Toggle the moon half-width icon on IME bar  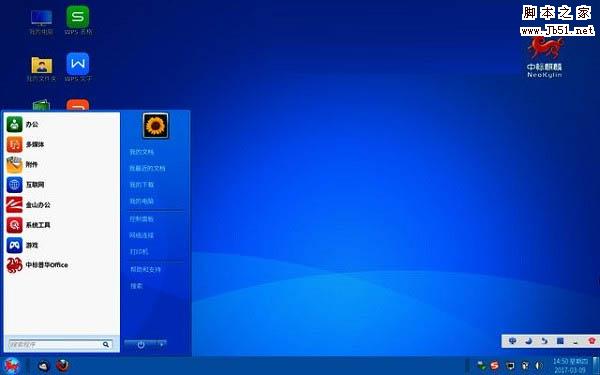click(x=529, y=341)
